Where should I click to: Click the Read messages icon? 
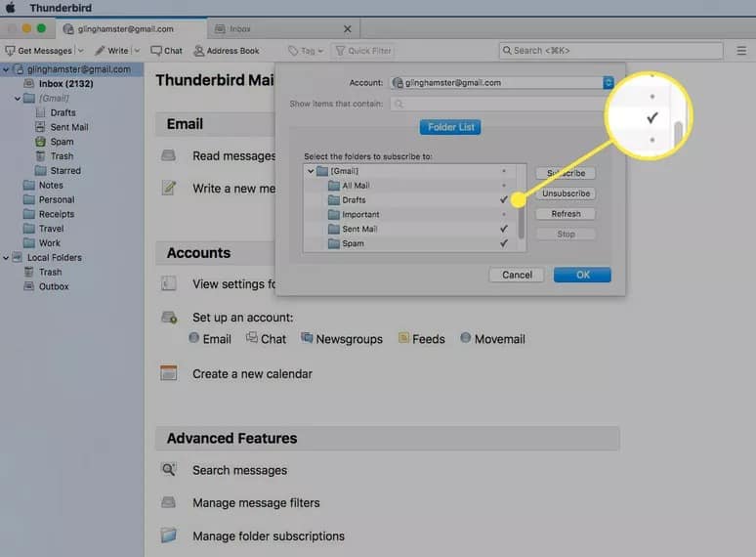[168, 155]
